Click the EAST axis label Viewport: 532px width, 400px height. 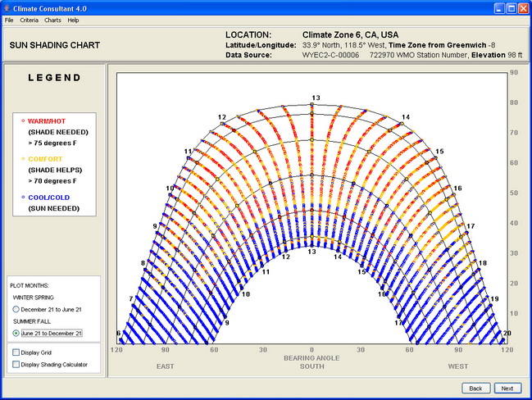point(166,366)
